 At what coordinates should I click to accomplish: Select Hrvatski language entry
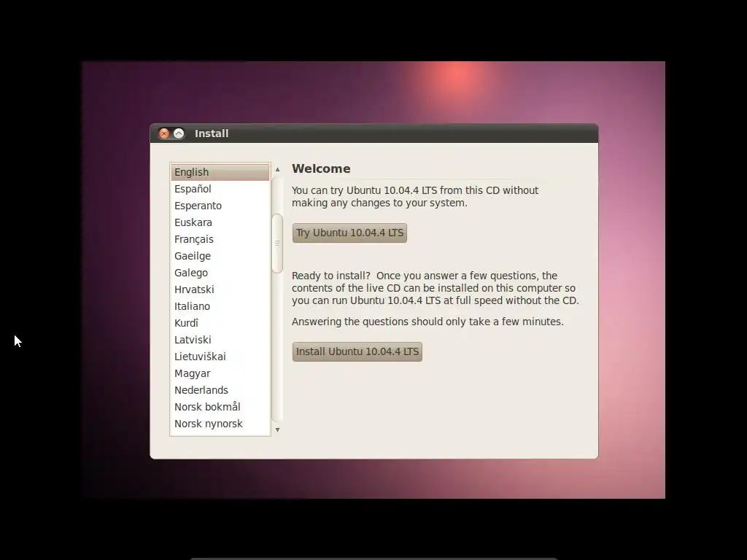(x=220, y=289)
